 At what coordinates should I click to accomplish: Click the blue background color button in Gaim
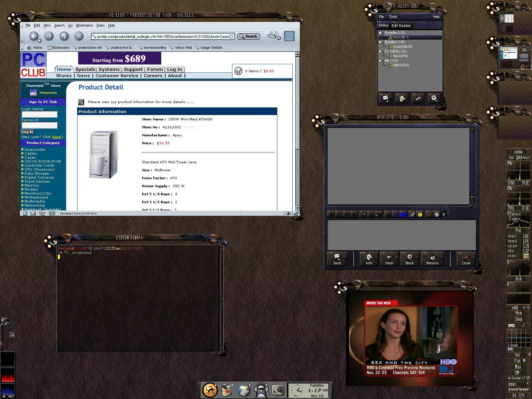[x=403, y=215]
